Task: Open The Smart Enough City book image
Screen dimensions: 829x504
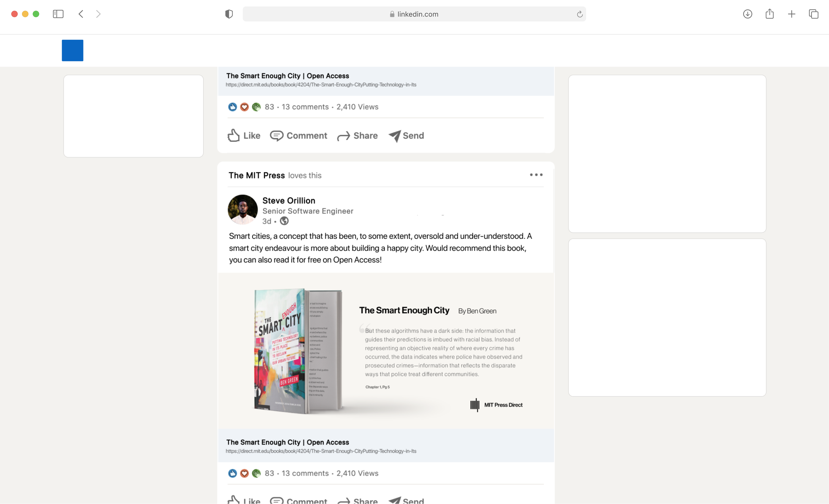Action: tap(386, 350)
